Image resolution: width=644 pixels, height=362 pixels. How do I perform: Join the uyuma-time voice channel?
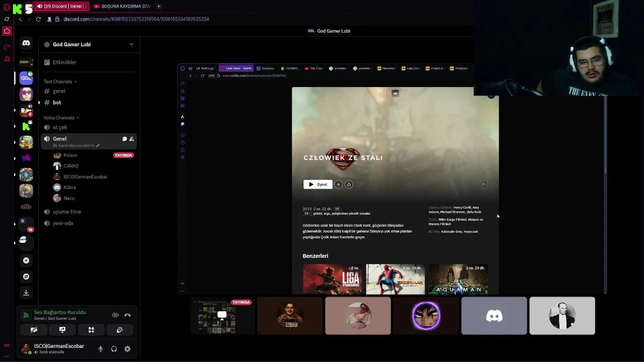(89, 212)
